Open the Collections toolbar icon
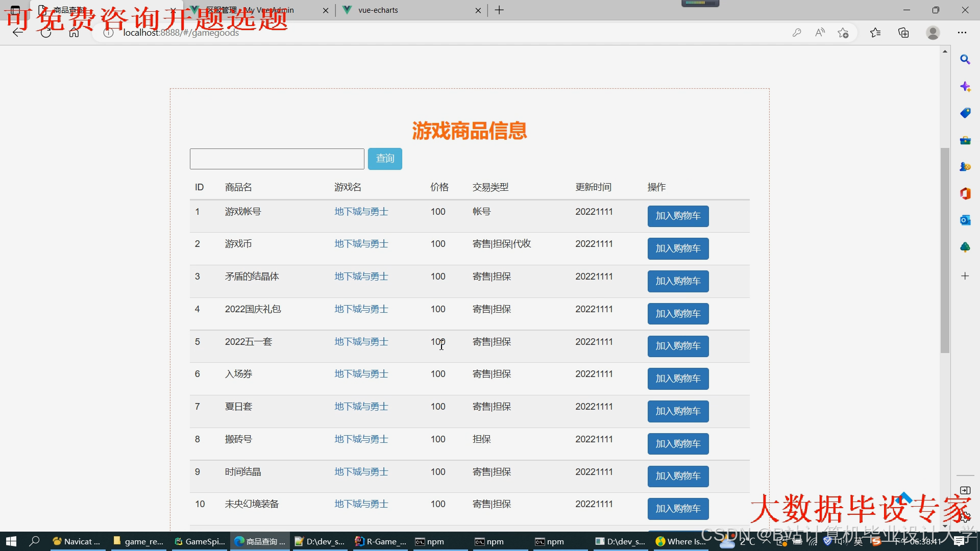Image resolution: width=980 pixels, height=551 pixels. pyautogui.click(x=903, y=33)
